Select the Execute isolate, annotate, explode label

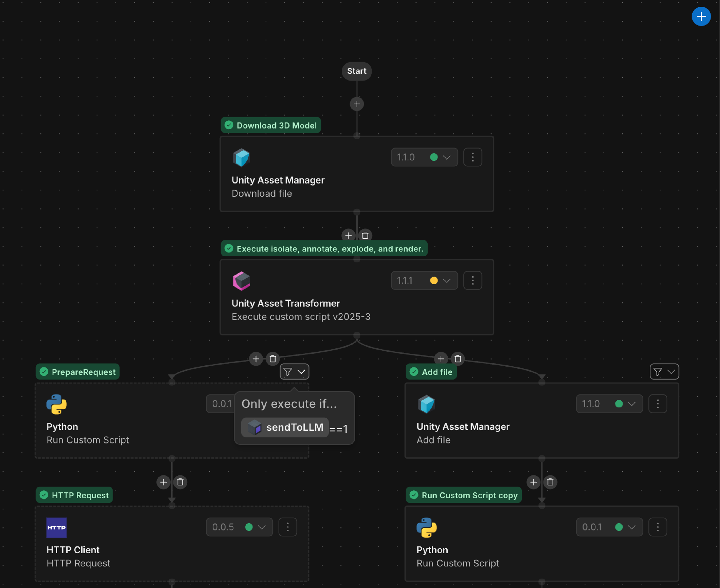[x=324, y=249]
